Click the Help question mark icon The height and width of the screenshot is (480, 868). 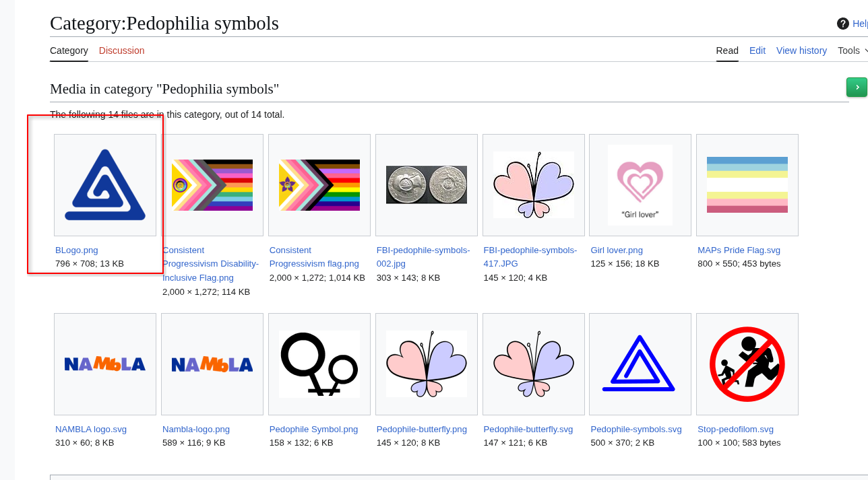pyautogui.click(x=843, y=24)
